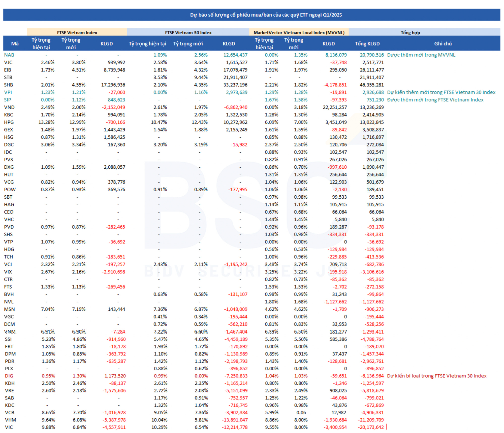Click the note about DIG removal from FTSE 30
This screenshot has height=433, width=504.
click(436, 376)
